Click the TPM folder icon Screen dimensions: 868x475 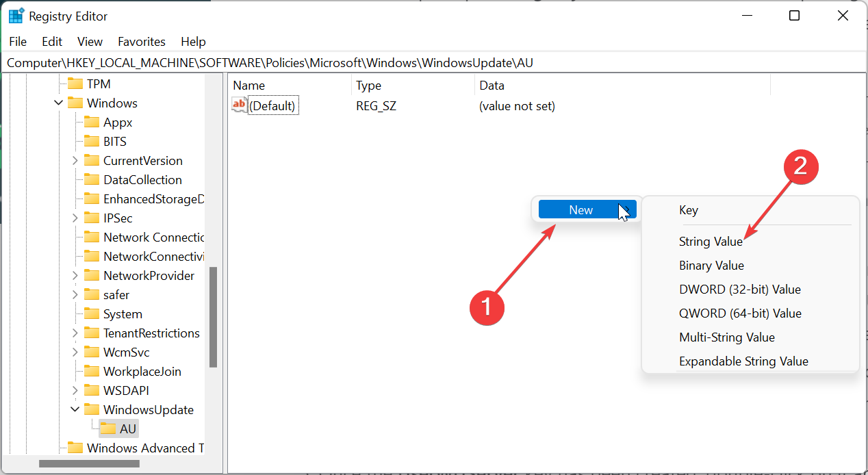tap(75, 84)
